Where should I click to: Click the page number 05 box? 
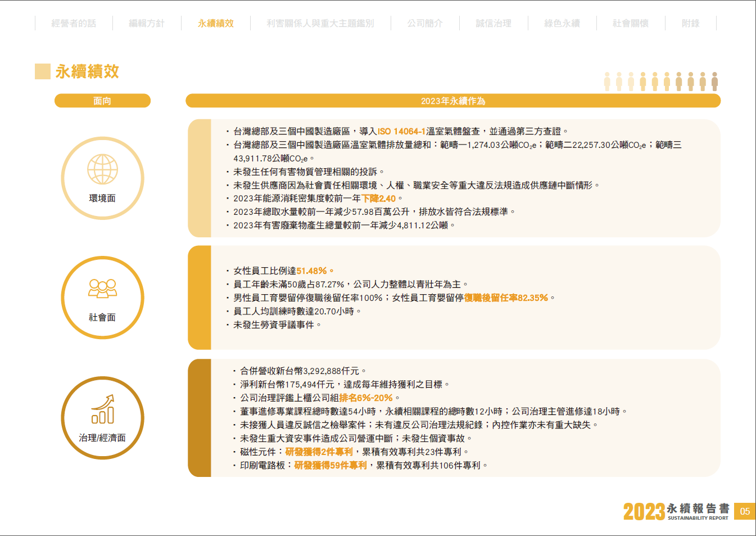point(745,511)
